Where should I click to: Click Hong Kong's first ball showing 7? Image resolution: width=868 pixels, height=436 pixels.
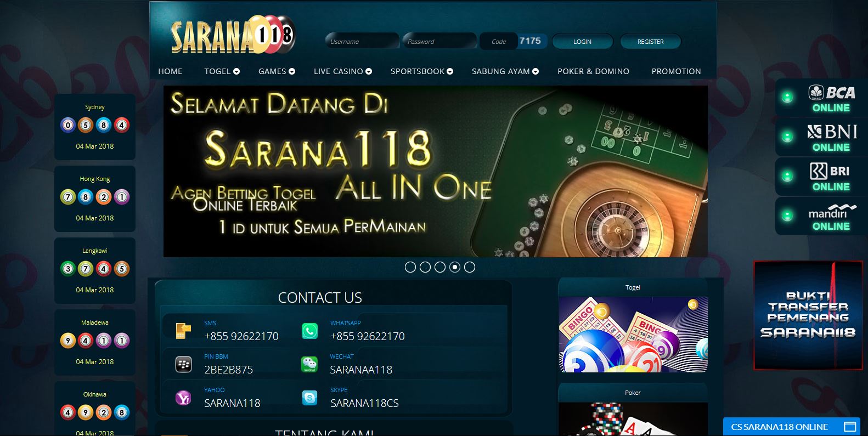click(x=68, y=197)
